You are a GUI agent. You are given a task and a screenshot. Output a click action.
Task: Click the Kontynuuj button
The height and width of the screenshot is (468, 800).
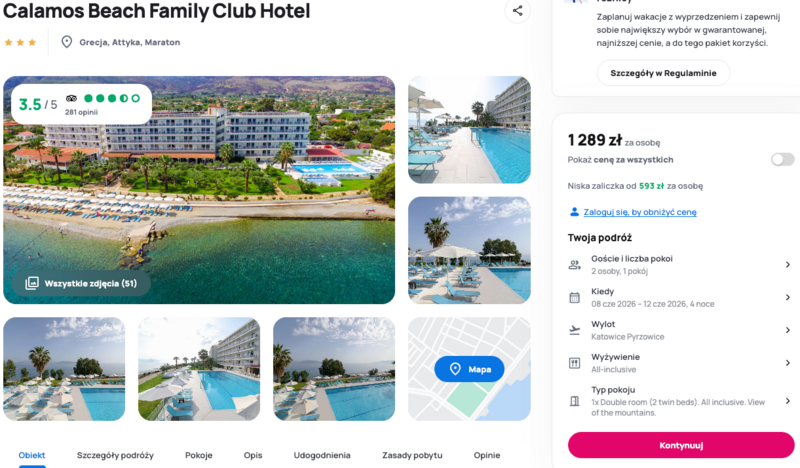(x=681, y=445)
